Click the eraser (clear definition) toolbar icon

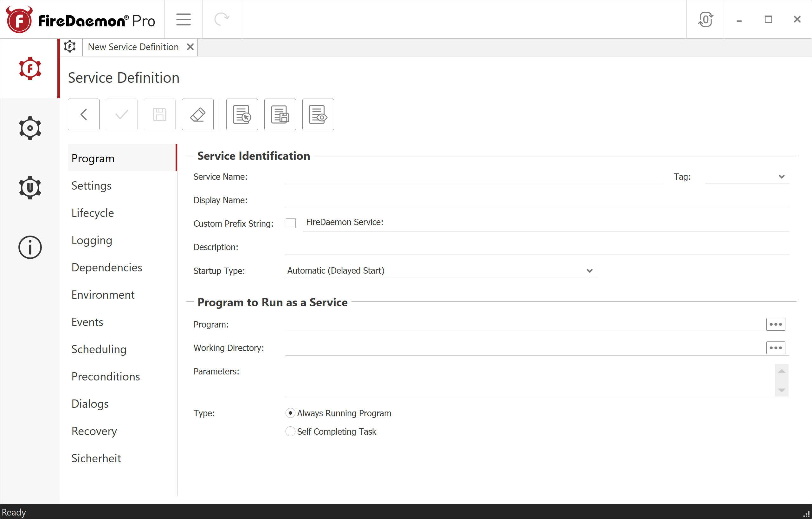(197, 114)
